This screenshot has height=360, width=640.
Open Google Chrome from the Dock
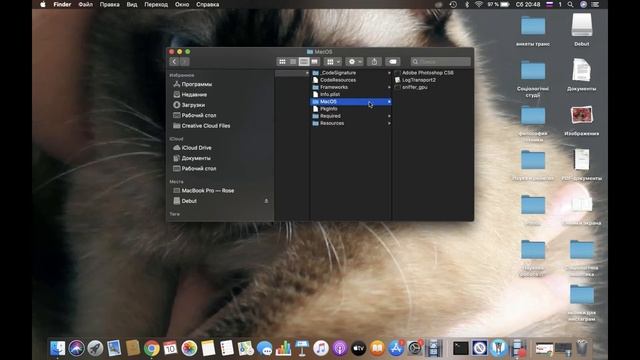[151, 349]
